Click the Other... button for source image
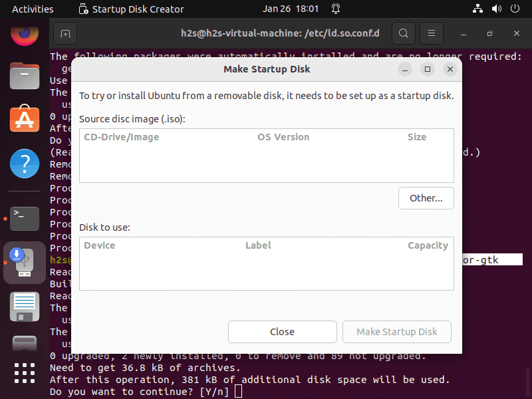The image size is (532, 399). [x=426, y=198]
